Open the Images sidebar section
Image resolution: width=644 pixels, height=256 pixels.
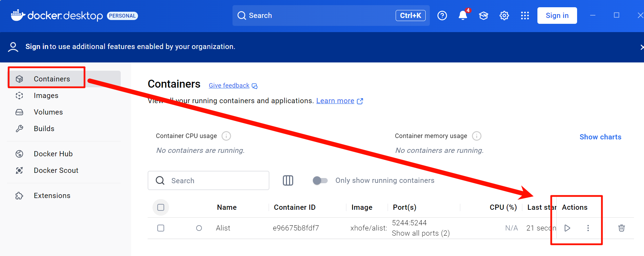coord(64,96)
